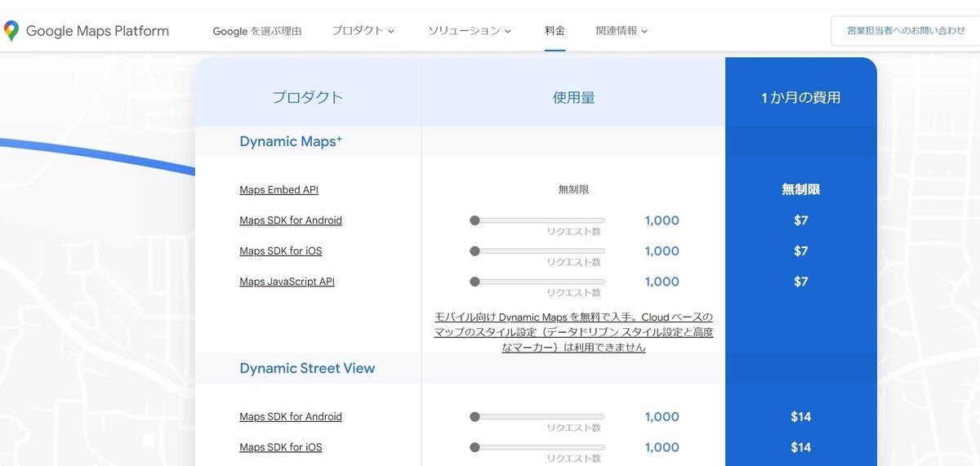Click the Dynamic Maps iOS request slider
Image resolution: width=980 pixels, height=466 pixels.
[x=537, y=251]
